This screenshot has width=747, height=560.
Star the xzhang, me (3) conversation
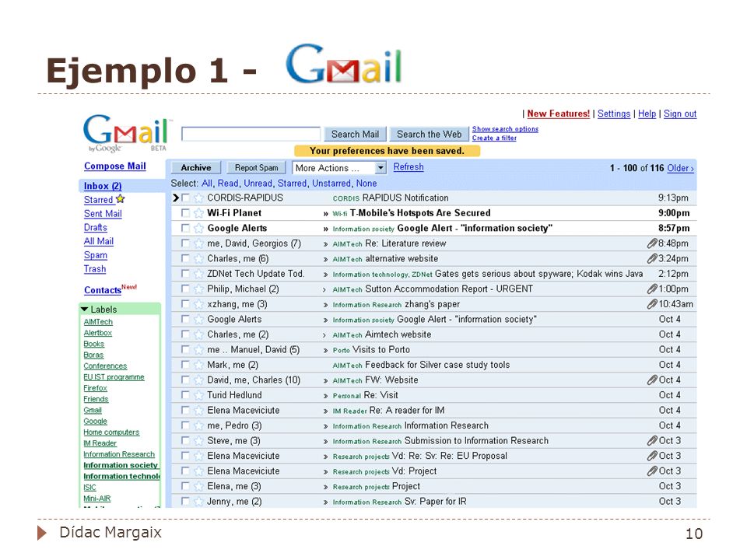click(198, 304)
